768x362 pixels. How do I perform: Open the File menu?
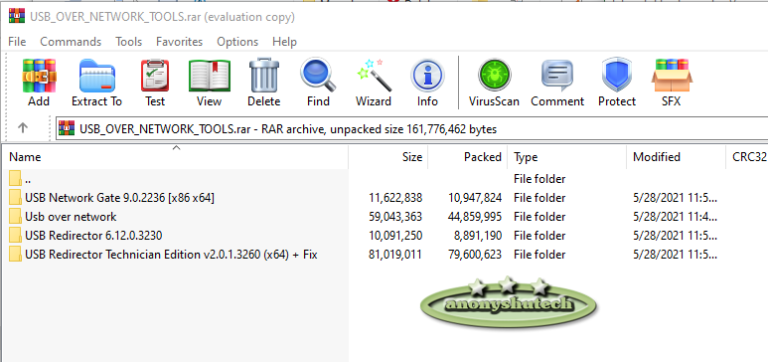(x=17, y=42)
